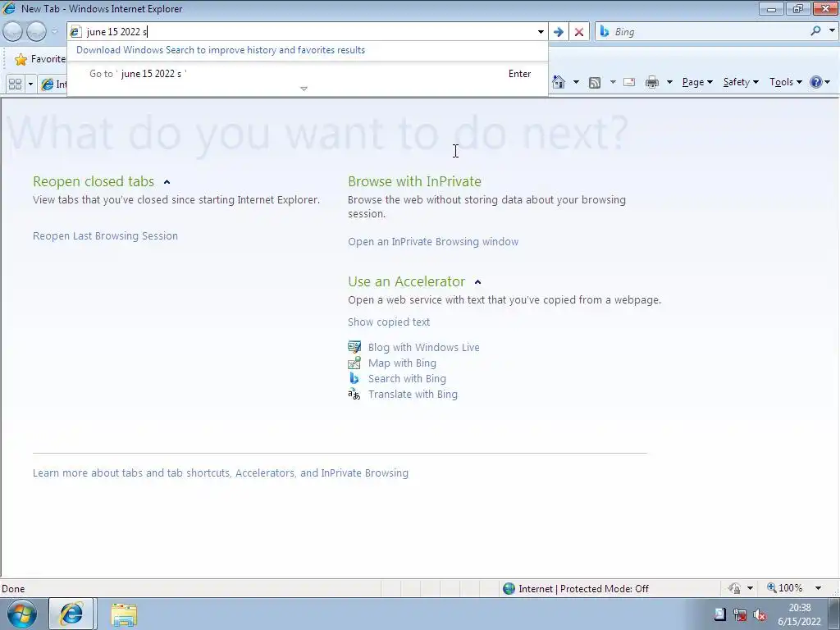
Task: Click Map with Bing link
Action: tap(402, 363)
